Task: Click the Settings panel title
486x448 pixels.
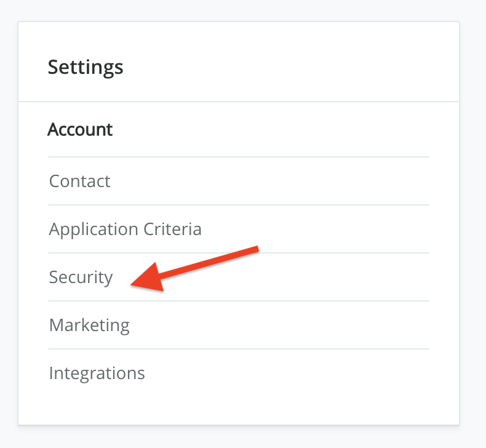Action: click(x=86, y=66)
